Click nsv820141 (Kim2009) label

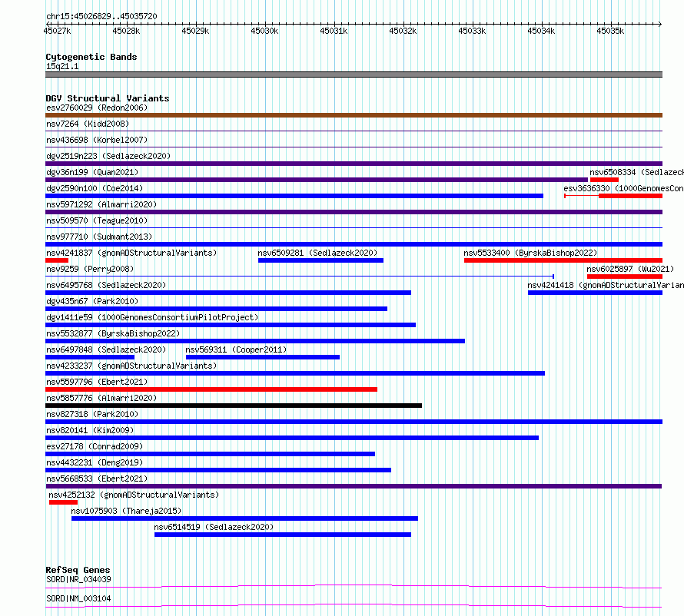point(90,430)
